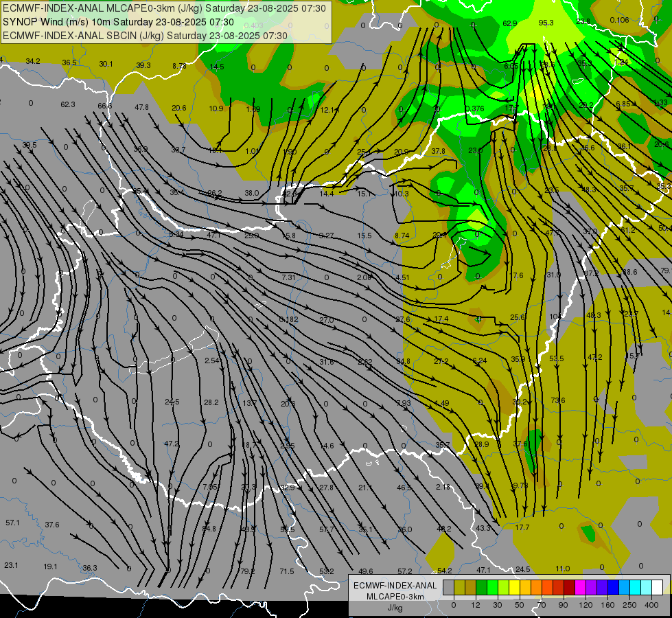Select the pure yellow legend swatch
Viewport: 672px width, 618px height.
click(x=514, y=587)
